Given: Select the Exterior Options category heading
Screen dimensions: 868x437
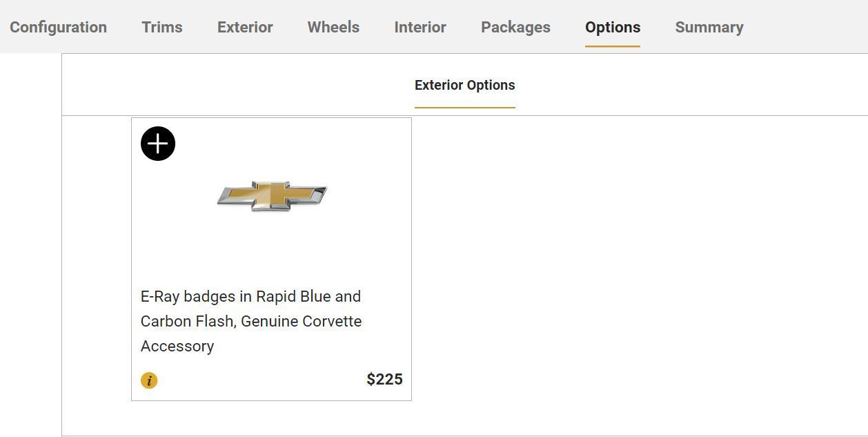Looking at the screenshot, I should [x=464, y=85].
